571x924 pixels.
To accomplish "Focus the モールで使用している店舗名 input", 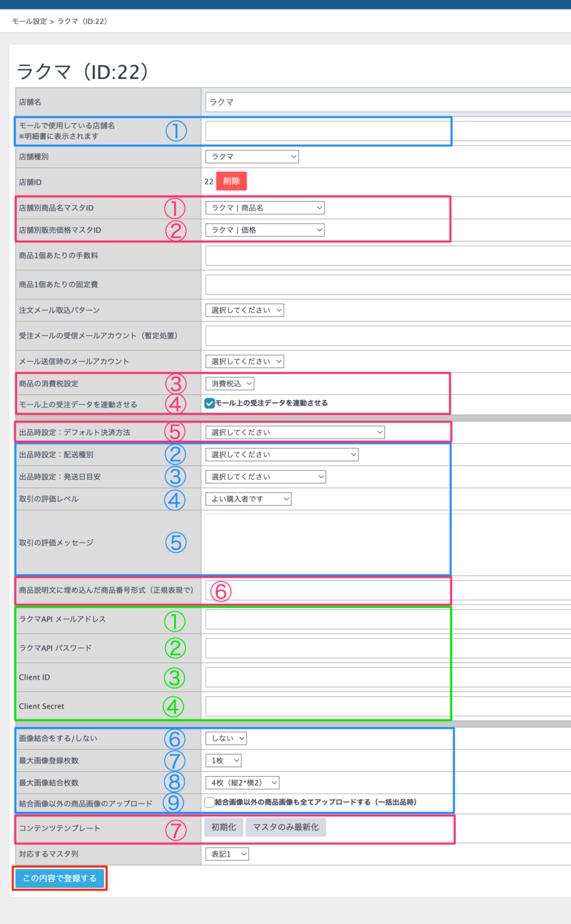I will coord(388,131).
